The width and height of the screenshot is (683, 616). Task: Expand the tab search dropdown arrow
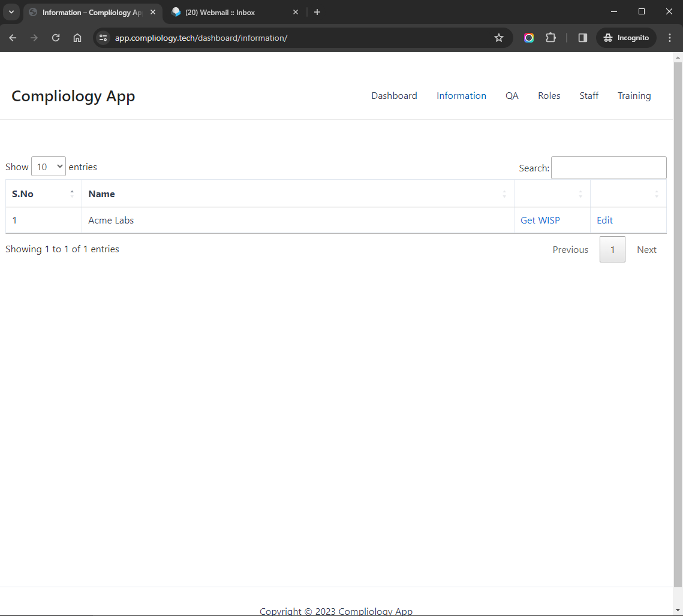11,12
